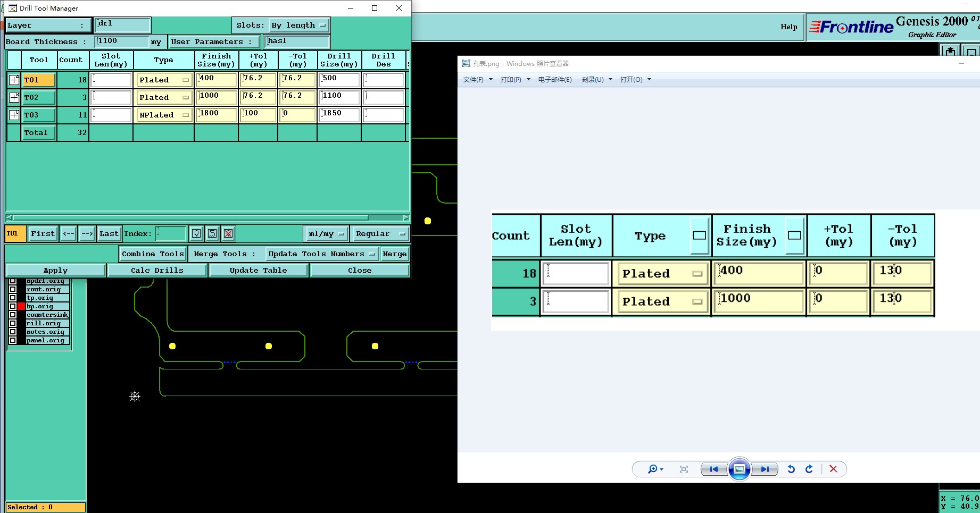Click the User Parameters button
The width and height of the screenshot is (980, 513).
tap(214, 41)
